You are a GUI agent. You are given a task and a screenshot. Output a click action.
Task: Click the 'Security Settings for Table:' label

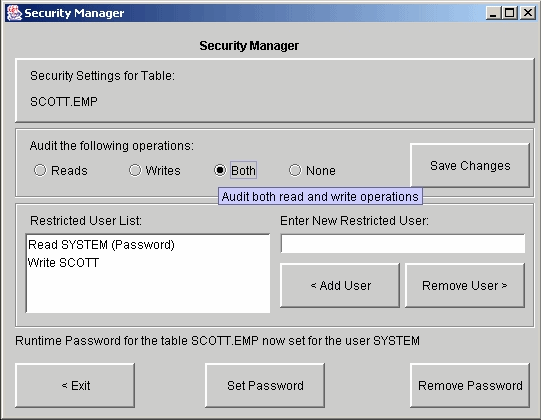click(102, 76)
